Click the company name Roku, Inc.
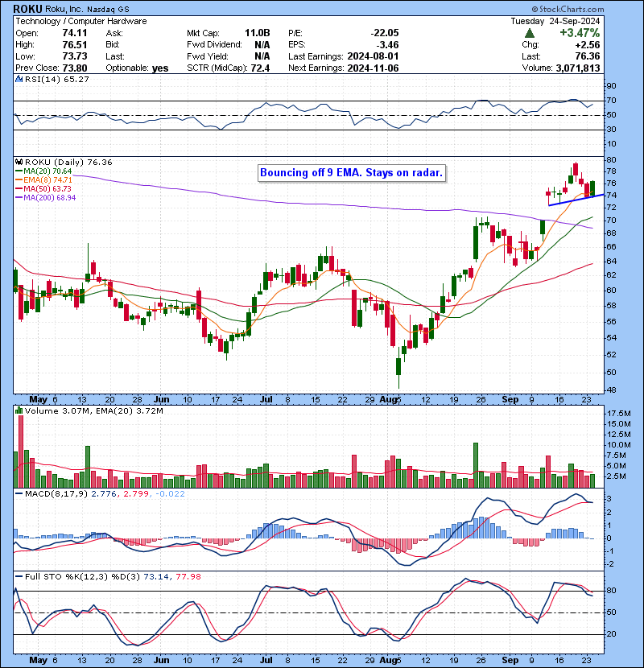 click(x=64, y=10)
